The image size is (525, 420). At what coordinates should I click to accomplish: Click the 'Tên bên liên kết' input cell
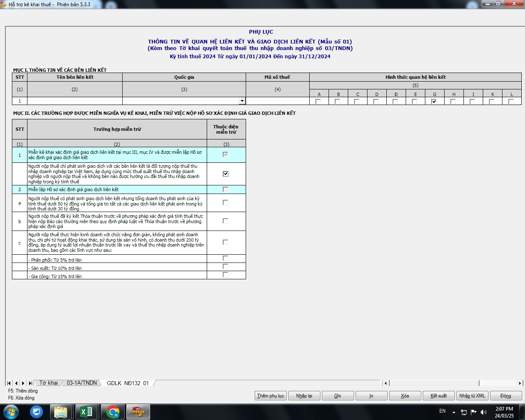point(75,101)
